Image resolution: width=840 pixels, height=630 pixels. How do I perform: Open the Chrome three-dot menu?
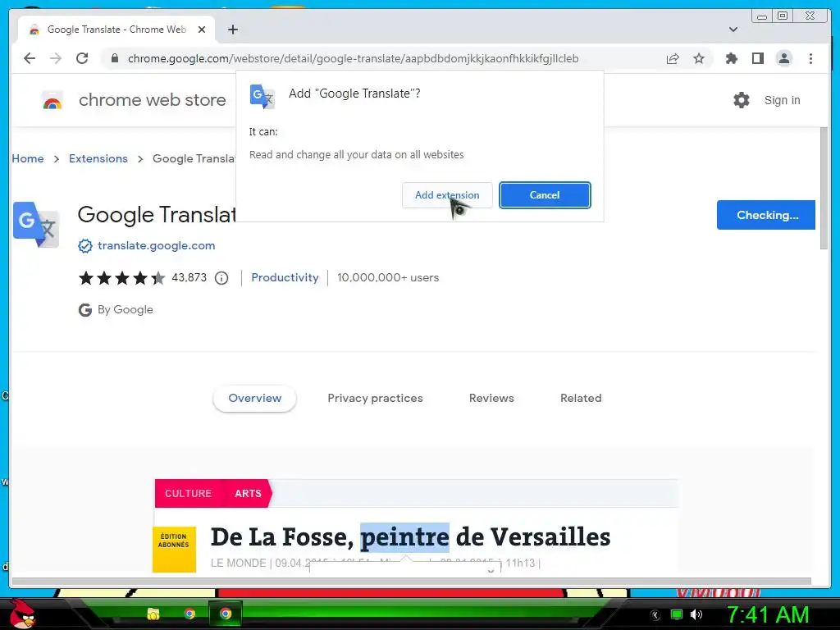pos(810,58)
